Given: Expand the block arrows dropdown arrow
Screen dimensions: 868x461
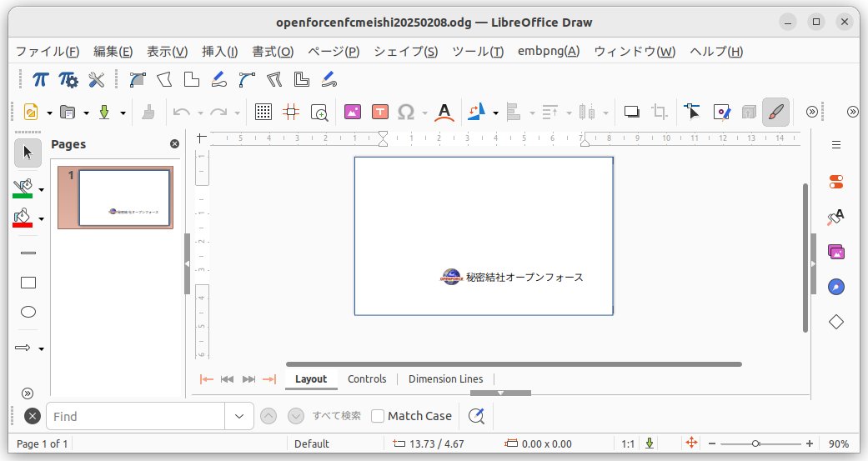Looking at the screenshot, I should pos(42,348).
